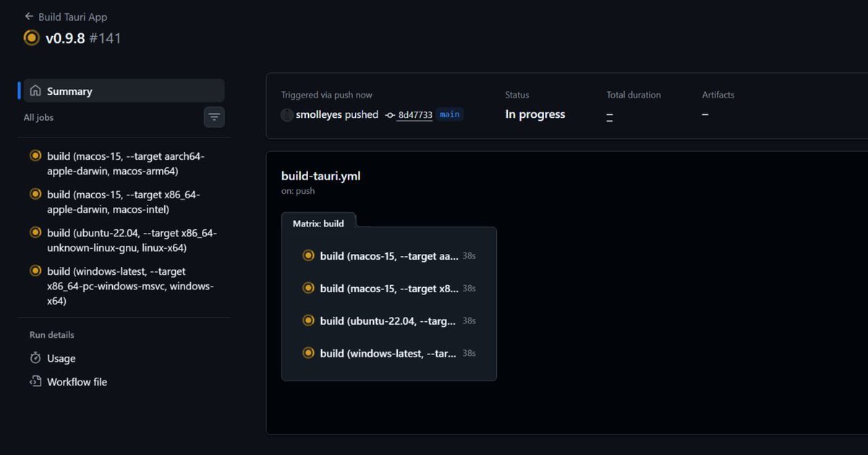This screenshot has height=455, width=868.
Task: Click the commit icon beside 8d47733
Action: [x=390, y=115]
